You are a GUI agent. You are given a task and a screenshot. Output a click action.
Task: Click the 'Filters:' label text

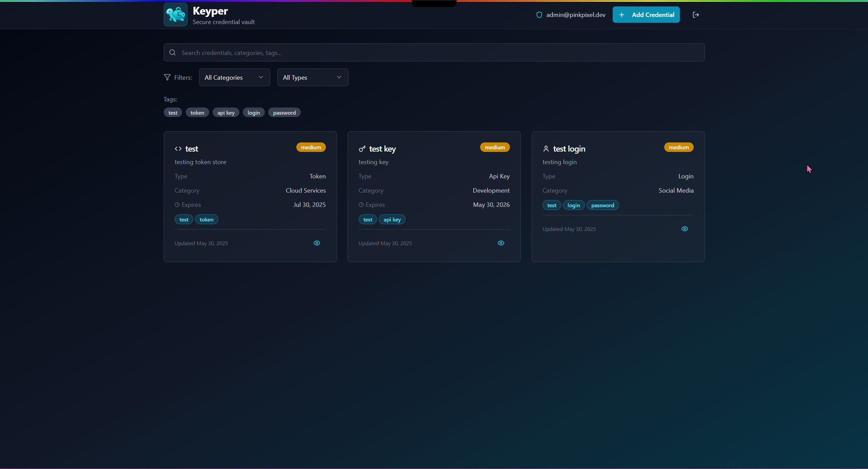pos(183,77)
